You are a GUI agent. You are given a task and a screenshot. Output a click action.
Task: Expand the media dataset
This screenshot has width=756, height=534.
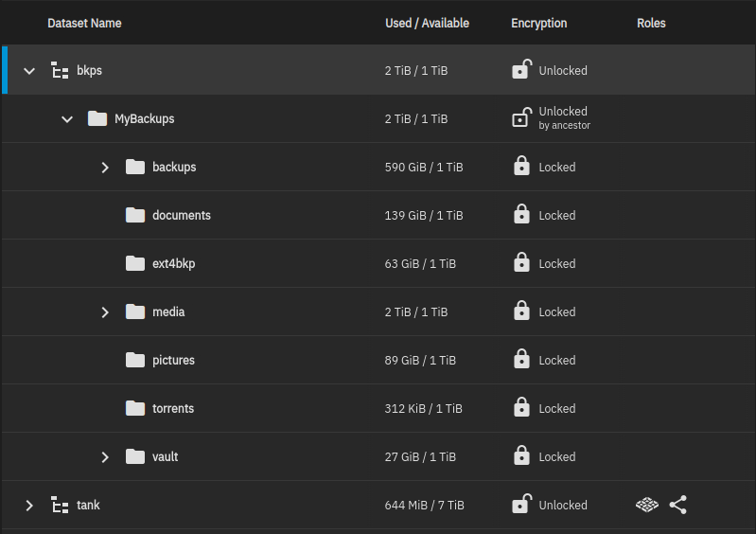coord(105,312)
